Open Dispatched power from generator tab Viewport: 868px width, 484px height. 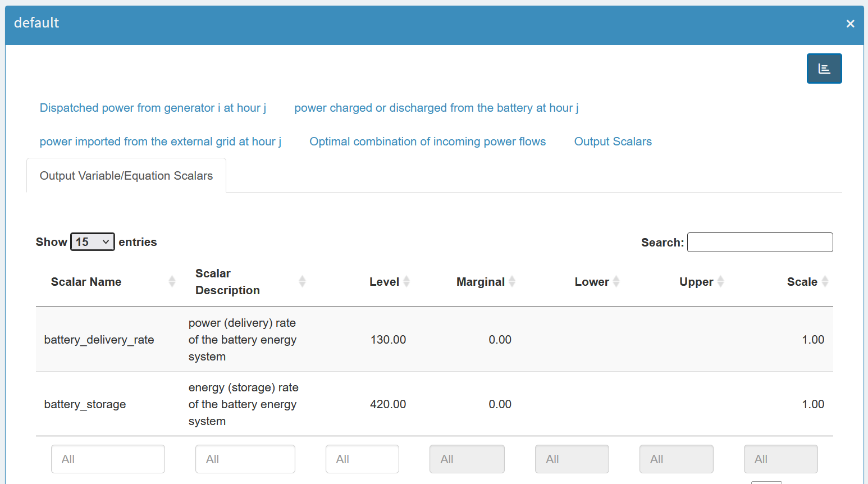coord(153,108)
